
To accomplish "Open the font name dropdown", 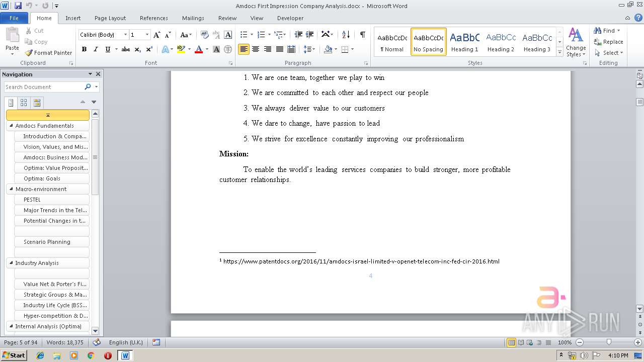I will [x=125, y=35].
